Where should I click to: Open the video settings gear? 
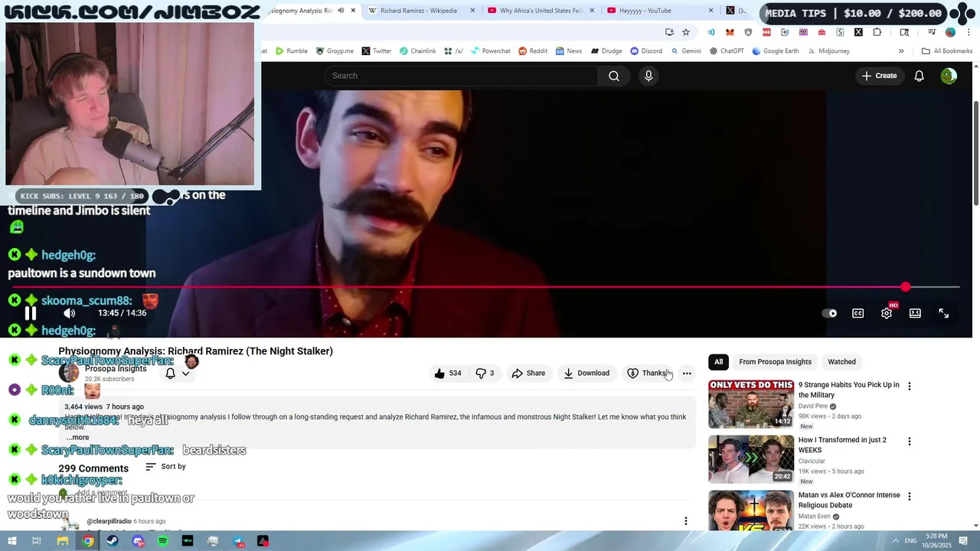click(x=887, y=313)
